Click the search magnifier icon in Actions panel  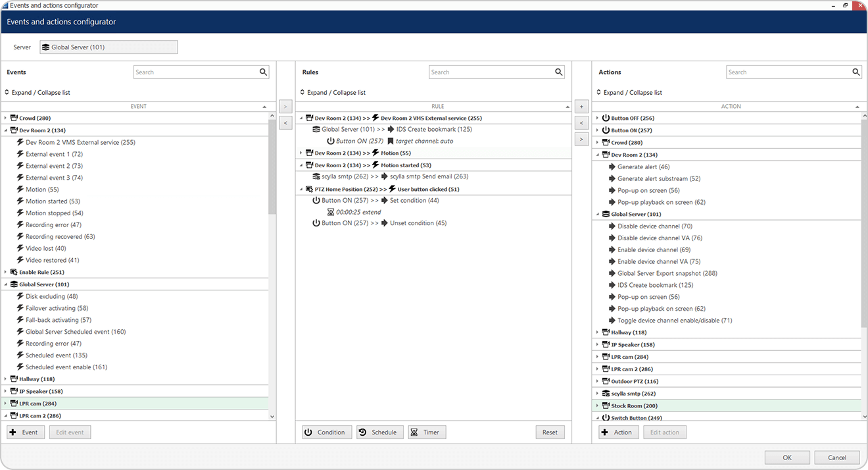click(x=856, y=72)
